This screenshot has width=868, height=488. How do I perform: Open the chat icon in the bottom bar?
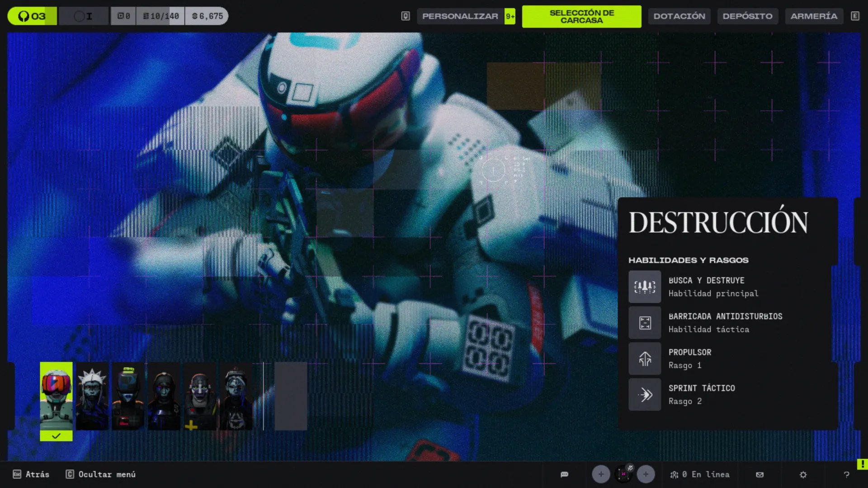(x=564, y=474)
